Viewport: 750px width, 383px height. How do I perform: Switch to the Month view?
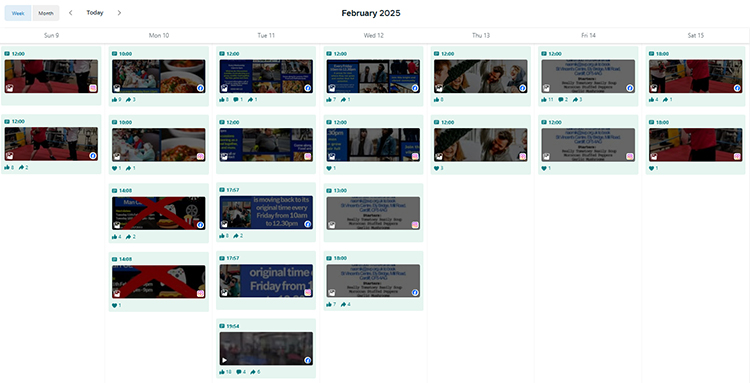[46, 13]
